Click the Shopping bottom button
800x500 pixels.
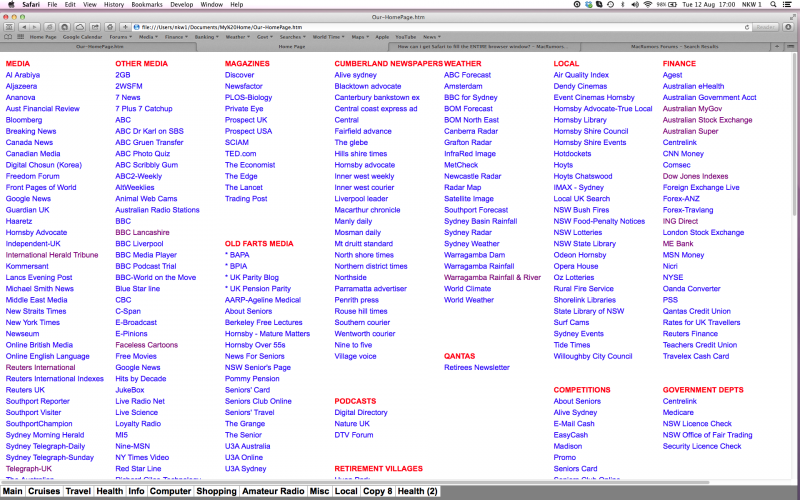point(216,491)
